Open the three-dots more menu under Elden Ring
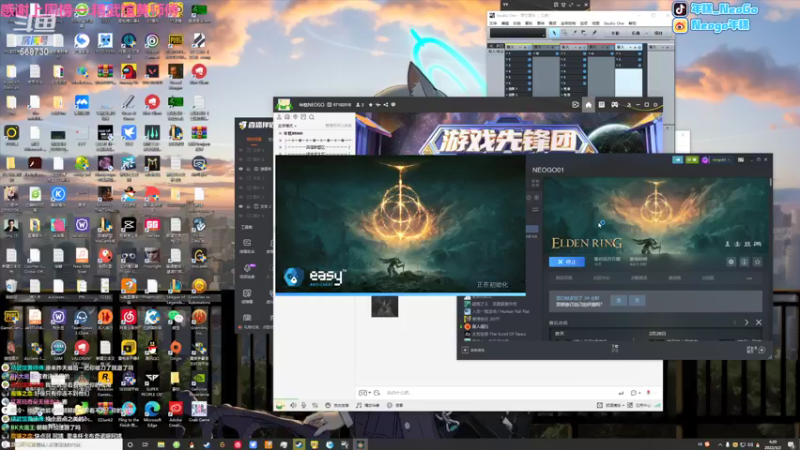Viewport: 800px width, 450px height. (x=749, y=278)
